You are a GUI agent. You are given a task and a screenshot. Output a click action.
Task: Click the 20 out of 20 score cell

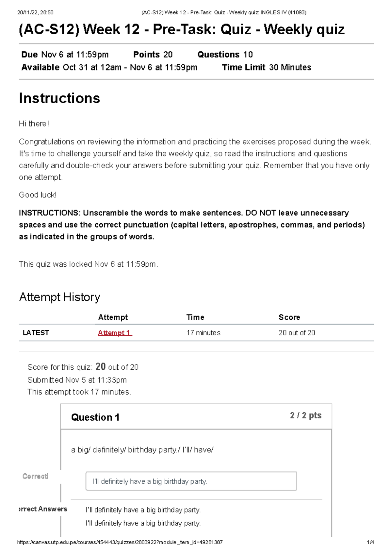pyautogui.click(x=297, y=333)
